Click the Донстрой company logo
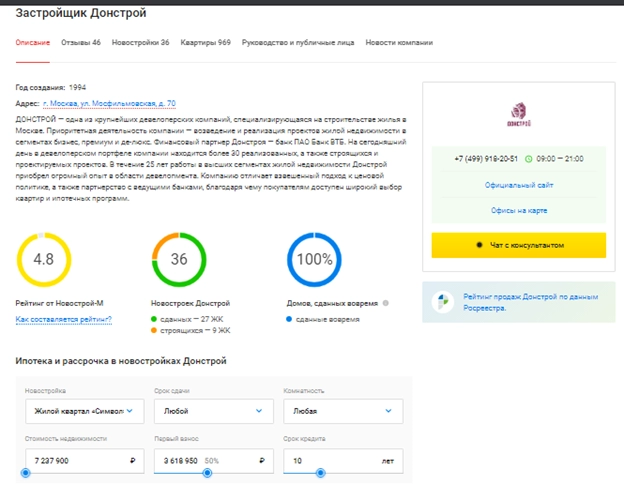Viewport: 624px width, 485px height. click(519, 114)
